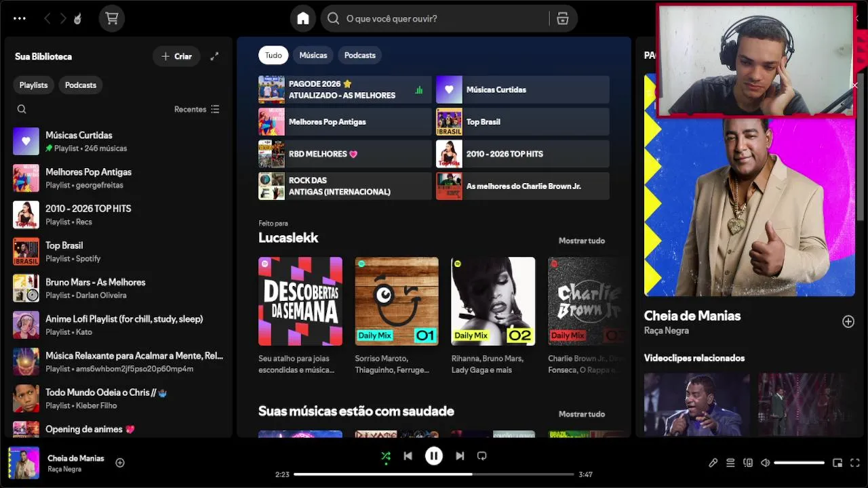Open ROCK DAS ANTIGAS (INTERNACIONAL) tile
The width and height of the screenshot is (868, 488).
tap(344, 186)
